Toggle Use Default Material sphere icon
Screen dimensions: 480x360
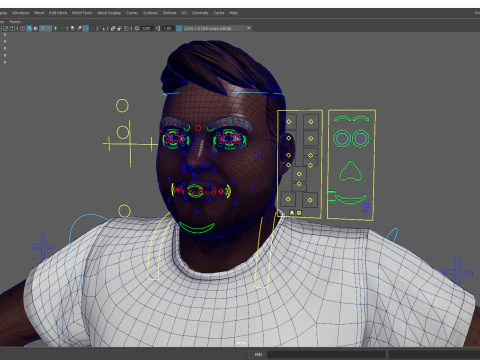(36, 28)
